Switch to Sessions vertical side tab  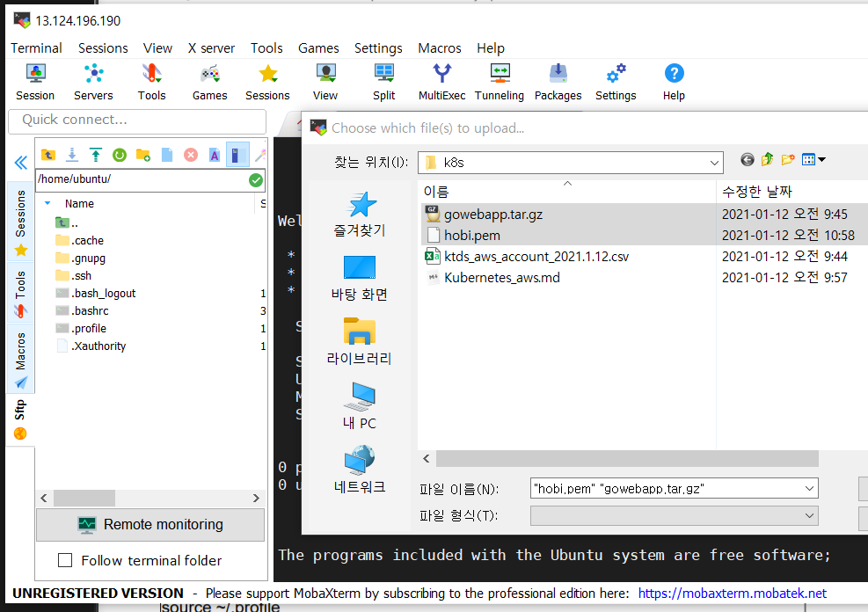(20, 222)
